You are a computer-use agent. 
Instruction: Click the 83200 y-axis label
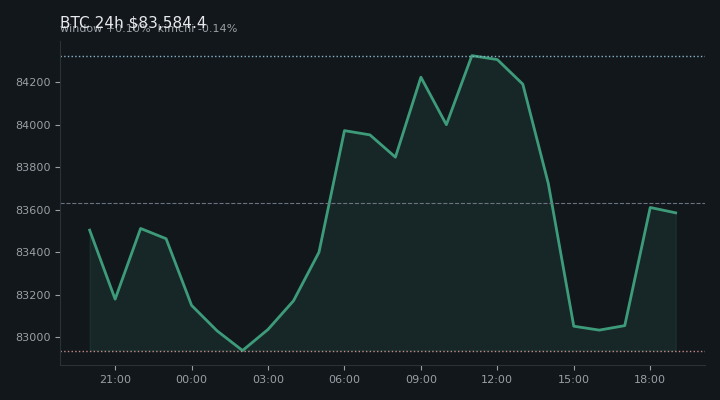[33, 295]
